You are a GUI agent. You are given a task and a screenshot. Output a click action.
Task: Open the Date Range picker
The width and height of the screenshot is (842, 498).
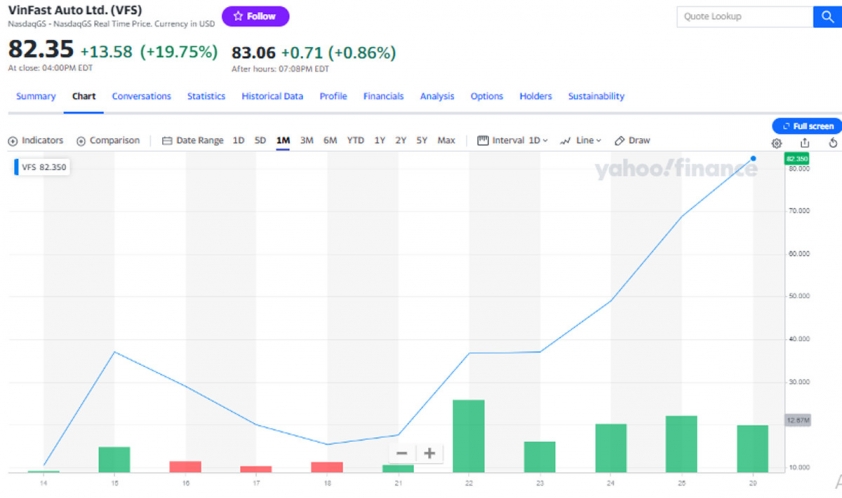tap(192, 140)
